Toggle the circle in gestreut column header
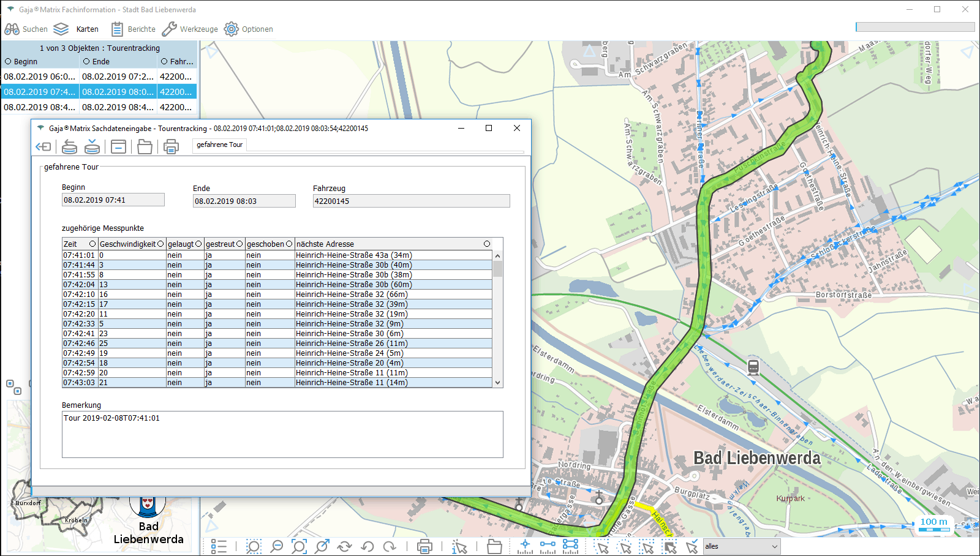The height and width of the screenshot is (556, 980). (x=239, y=244)
